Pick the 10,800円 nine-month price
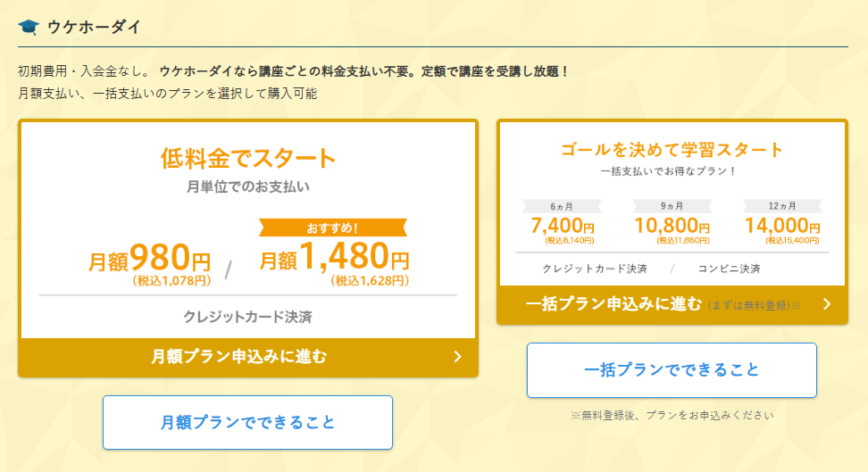 (672, 228)
